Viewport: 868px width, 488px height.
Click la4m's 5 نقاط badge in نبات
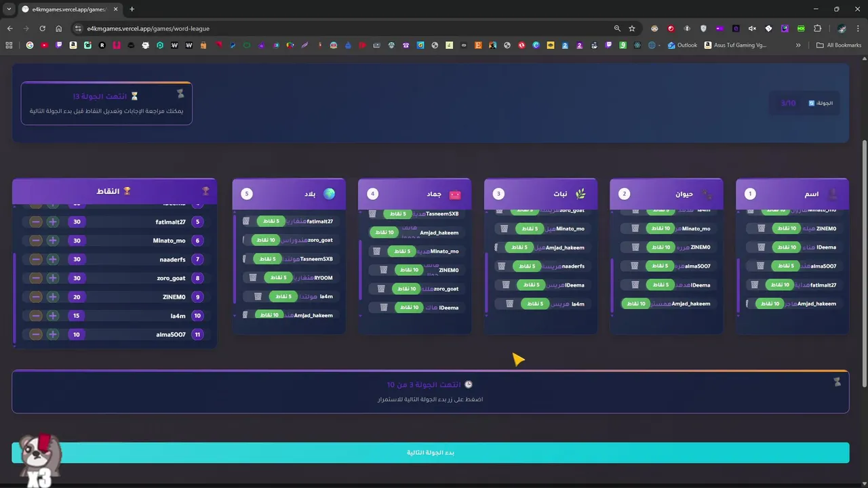534,304
